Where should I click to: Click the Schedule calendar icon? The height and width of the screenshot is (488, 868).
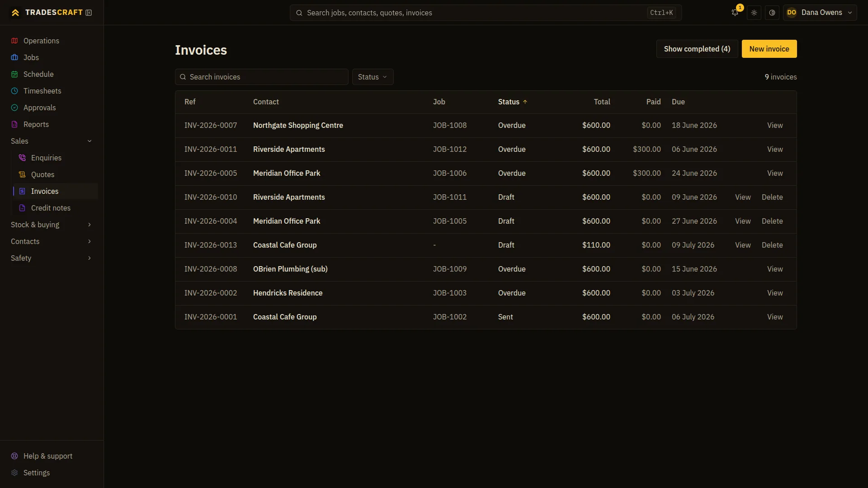pyautogui.click(x=14, y=74)
